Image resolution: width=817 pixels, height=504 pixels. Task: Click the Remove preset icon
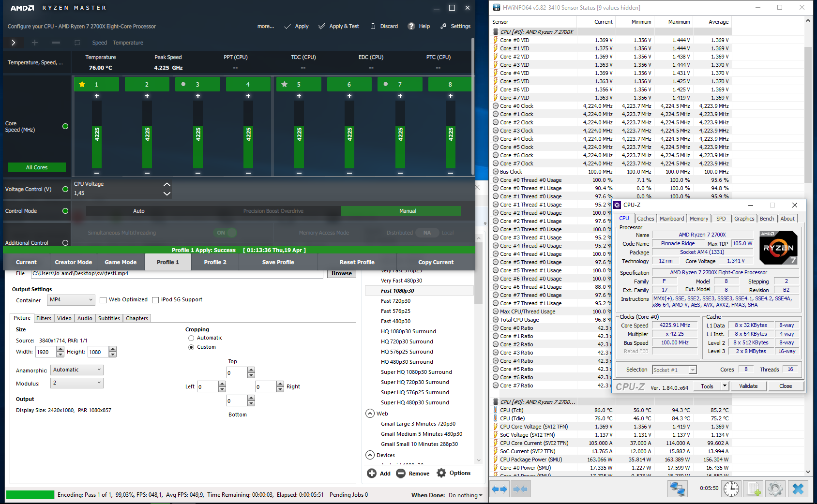click(401, 474)
